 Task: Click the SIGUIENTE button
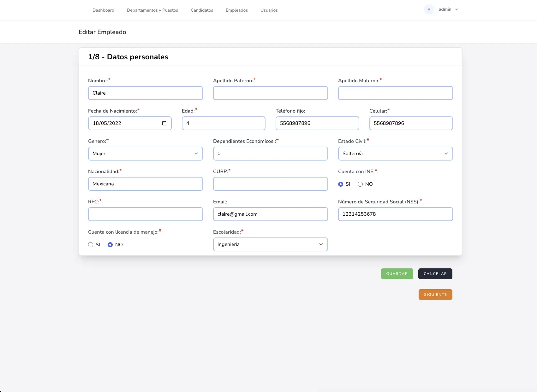[435, 295]
